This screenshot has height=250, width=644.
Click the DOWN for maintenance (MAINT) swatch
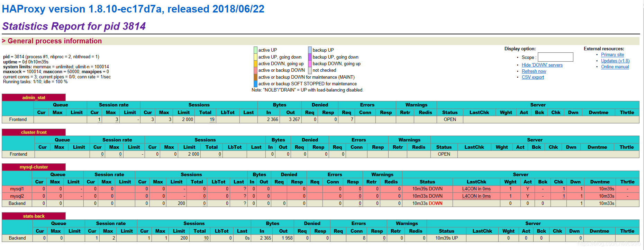click(x=255, y=77)
